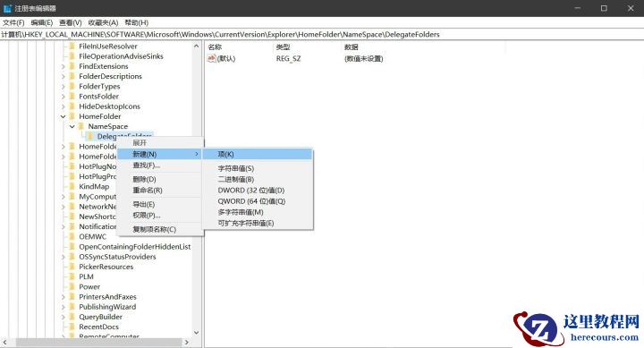Click the DelegateFolders folder icon
This screenshot has height=348, width=644.
tap(90, 136)
